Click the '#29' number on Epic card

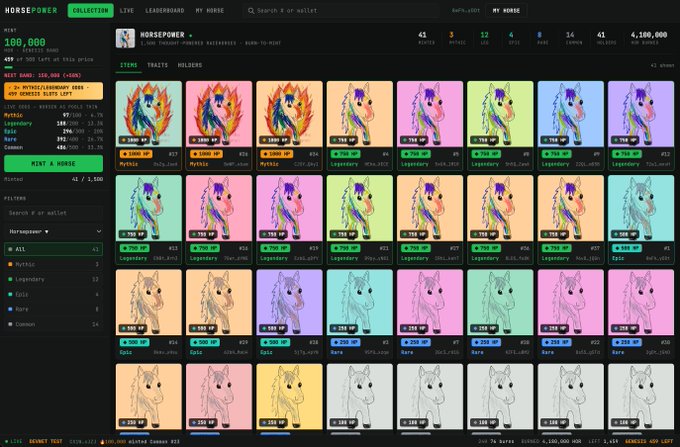point(243,342)
